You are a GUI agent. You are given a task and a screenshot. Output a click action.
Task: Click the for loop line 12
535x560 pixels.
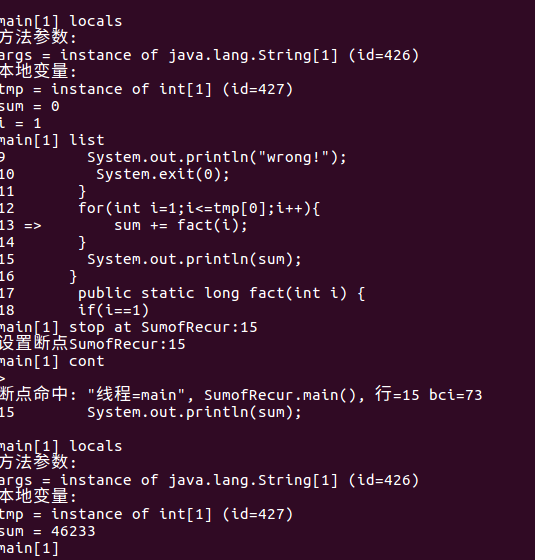199,209
